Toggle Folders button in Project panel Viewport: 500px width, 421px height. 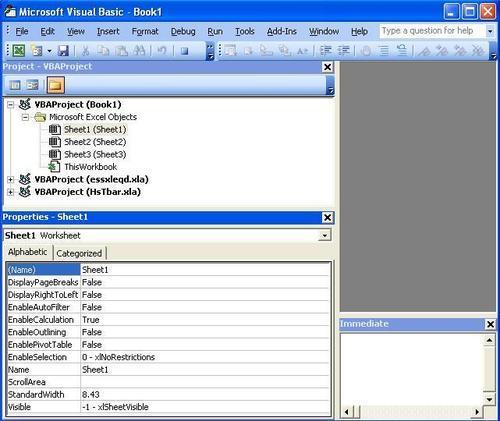pos(55,85)
